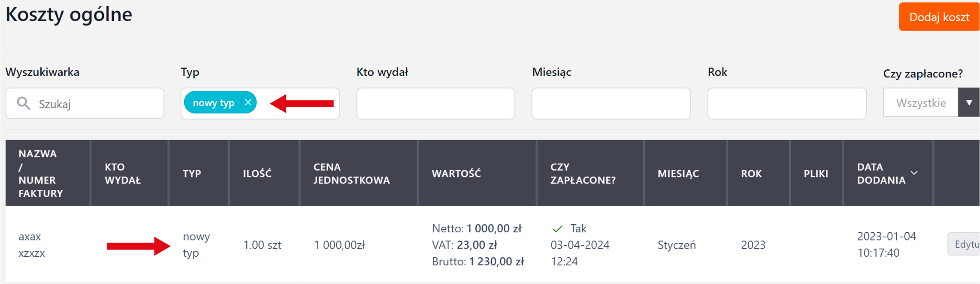Screen dimensions: 980x284
Task: Sort by the Cena jednostkowa header
Action: point(351,174)
